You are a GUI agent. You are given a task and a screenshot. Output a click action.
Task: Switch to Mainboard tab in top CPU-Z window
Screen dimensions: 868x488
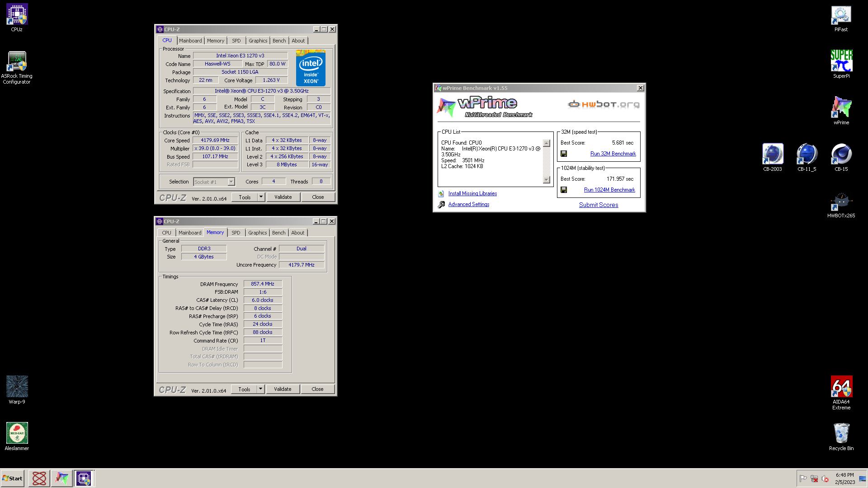pos(190,41)
